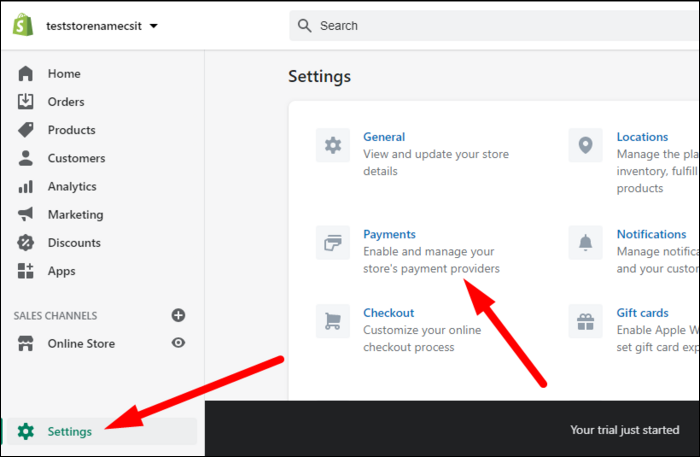The image size is (700, 457).
Task: Click the Customers person icon
Action: coord(26,158)
